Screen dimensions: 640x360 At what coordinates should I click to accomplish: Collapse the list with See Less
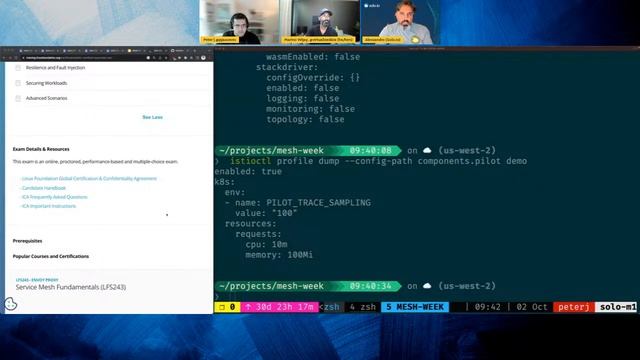pos(152,117)
